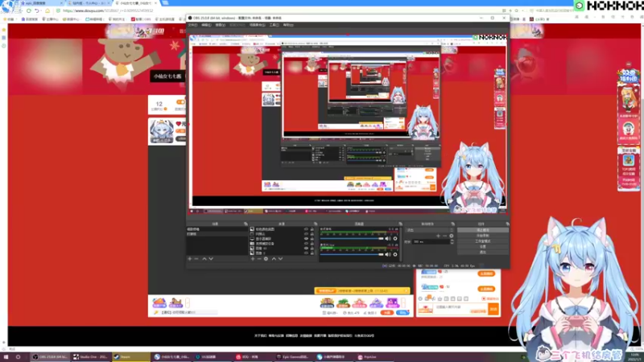
Task: Add a transition with the plus icon
Action: point(438,236)
